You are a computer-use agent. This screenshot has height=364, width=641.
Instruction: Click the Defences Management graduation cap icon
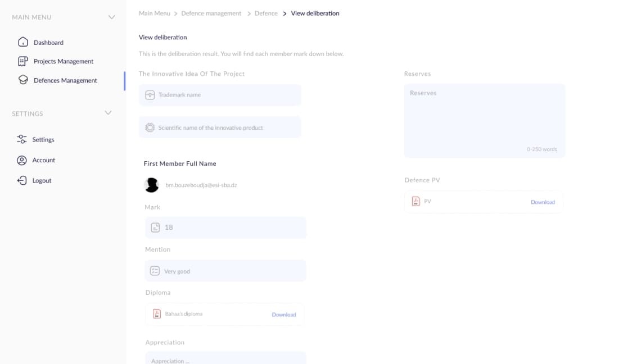tap(23, 80)
